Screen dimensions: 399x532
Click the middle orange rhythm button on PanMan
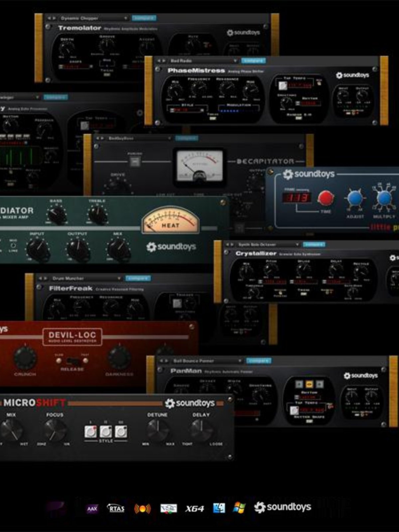pyautogui.click(x=309, y=384)
